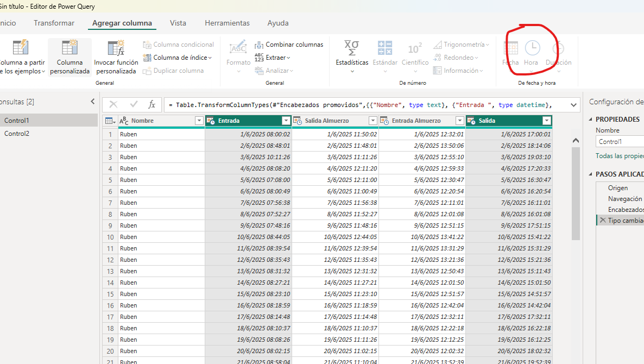The height and width of the screenshot is (364, 644).
Task: Open the Salida column filter dropdown
Action: click(546, 121)
